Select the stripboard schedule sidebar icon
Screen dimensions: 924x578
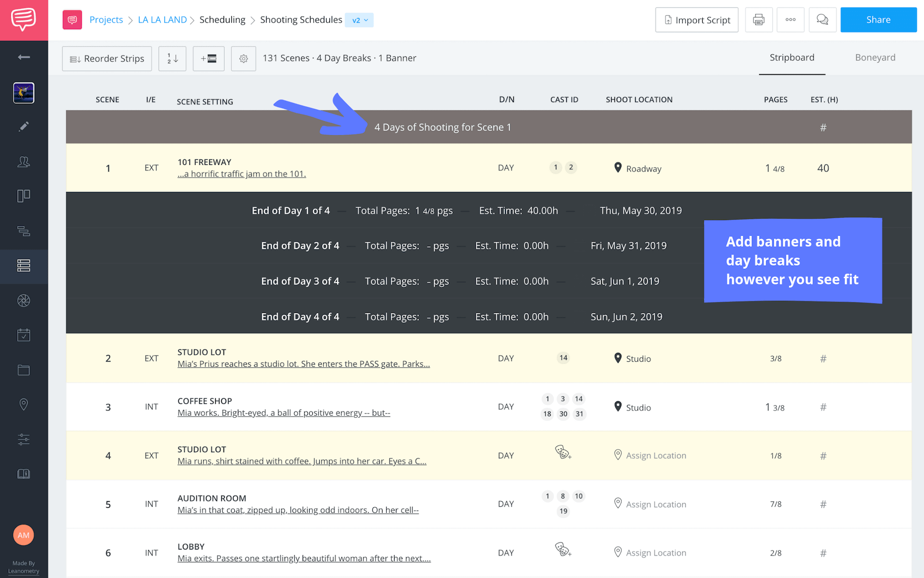pos(24,266)
